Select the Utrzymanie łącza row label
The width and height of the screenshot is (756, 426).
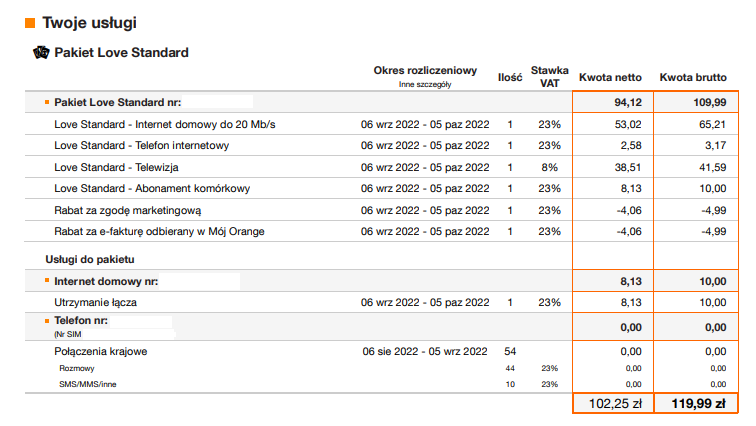click(x=98, y=302)
